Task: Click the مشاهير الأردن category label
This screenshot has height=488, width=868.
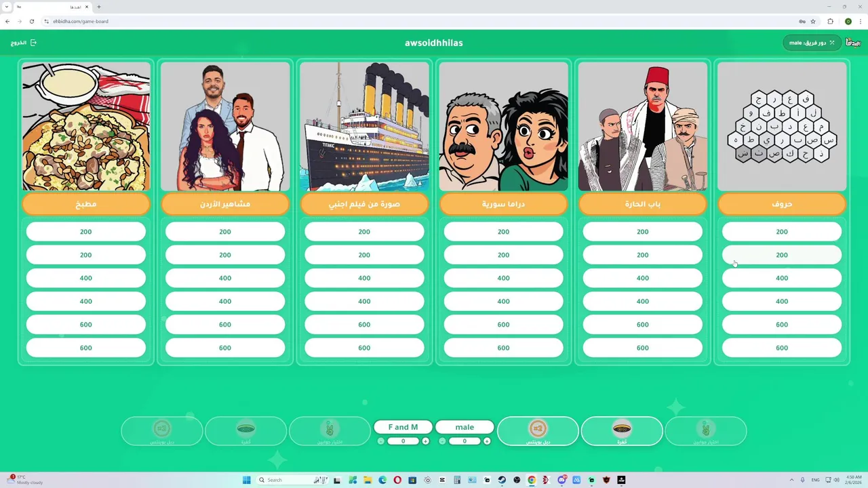Action: click(225, 203)
